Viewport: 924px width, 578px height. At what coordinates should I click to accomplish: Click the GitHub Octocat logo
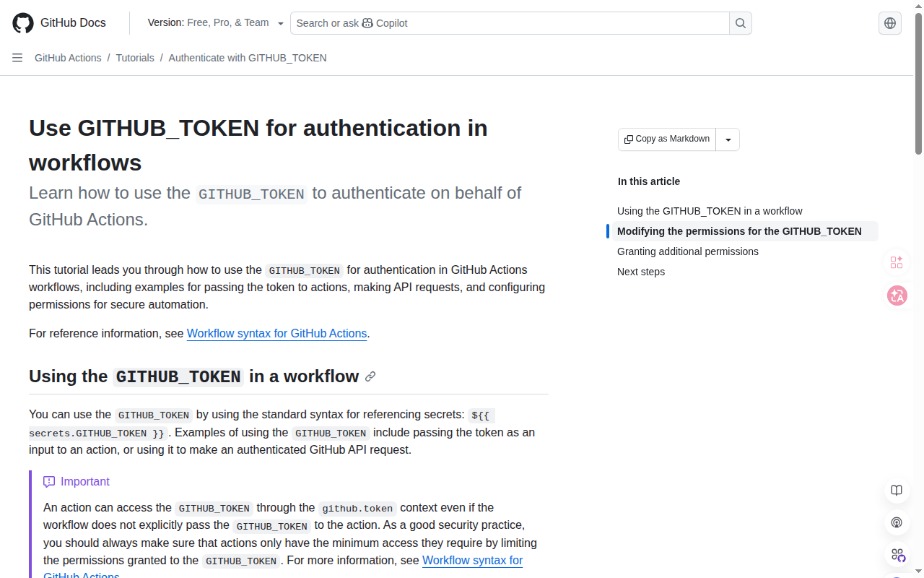[x=23, y=23]
